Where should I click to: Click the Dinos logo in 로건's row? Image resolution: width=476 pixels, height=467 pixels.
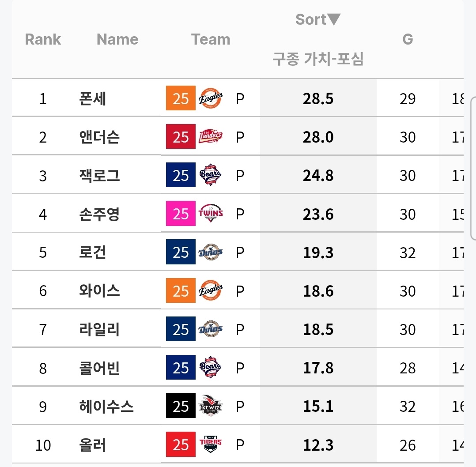tap(211, 252)
